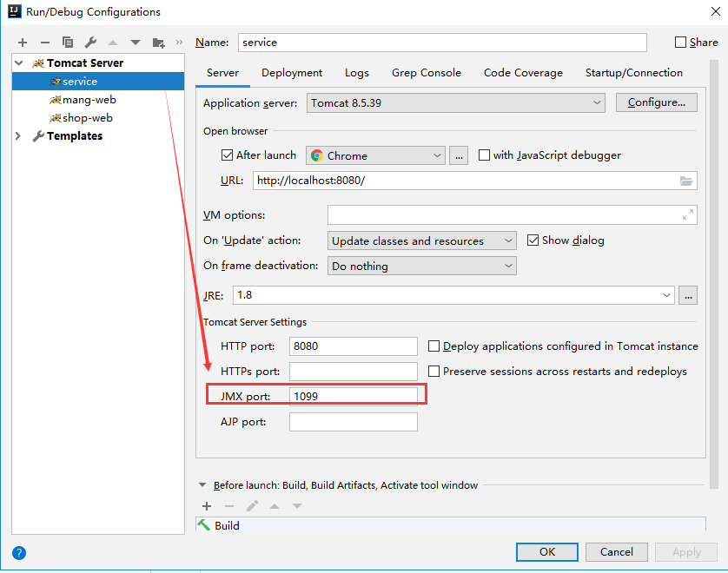Screen dimensions: 728x573
Task: Open help with question mark icon
Action: [19, 552]
